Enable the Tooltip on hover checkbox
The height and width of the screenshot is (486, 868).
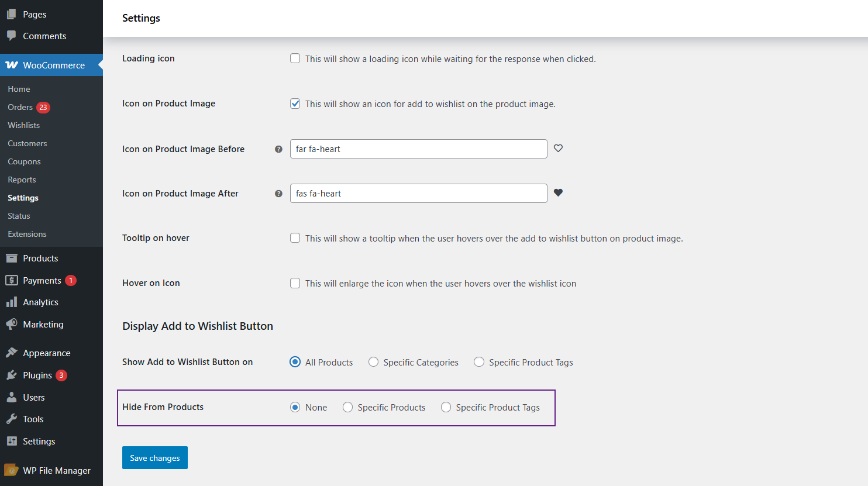295,238
